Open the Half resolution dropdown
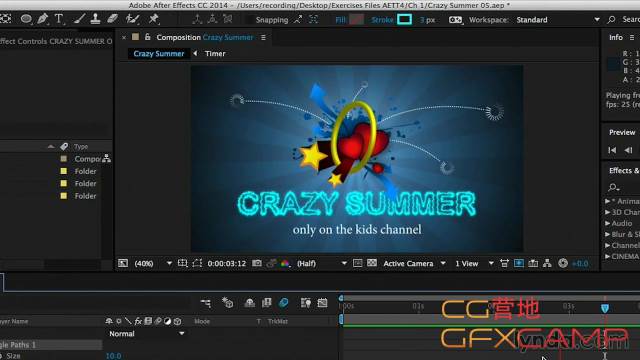This screenshot has width=640, height=360. point(322,264)
